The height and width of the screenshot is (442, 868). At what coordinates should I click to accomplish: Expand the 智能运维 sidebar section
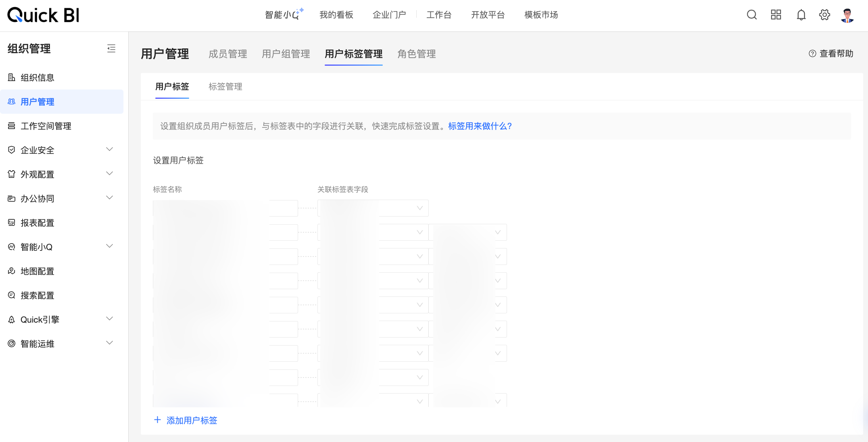[x=109, y=343]
